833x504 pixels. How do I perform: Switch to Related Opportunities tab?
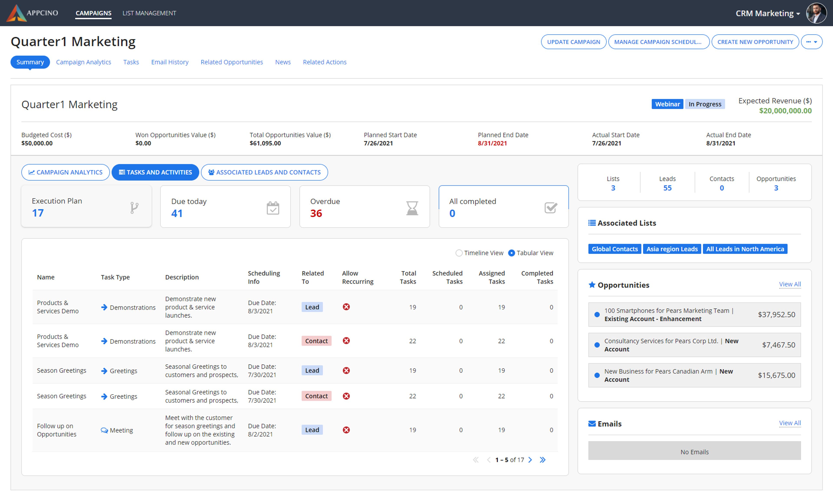(232, 62)
